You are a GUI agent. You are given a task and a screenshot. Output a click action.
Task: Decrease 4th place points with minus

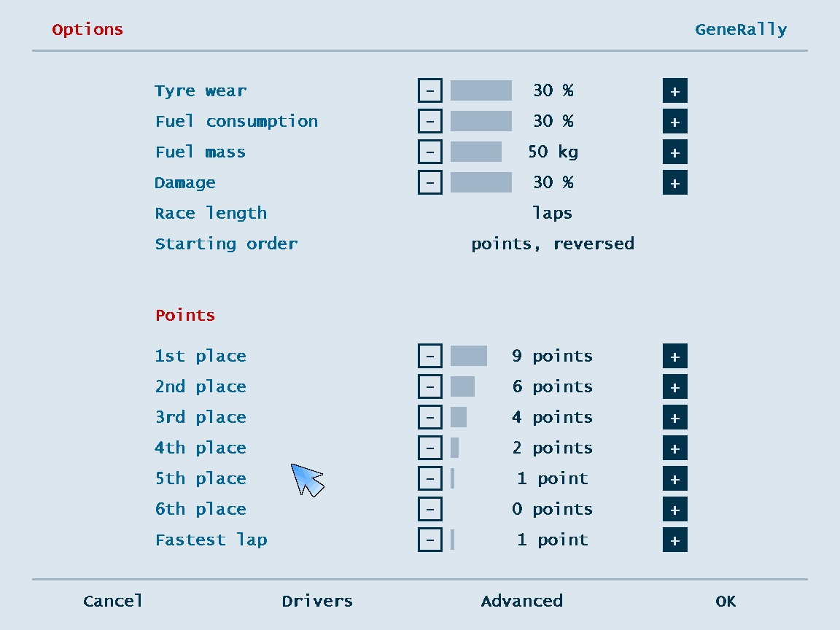429,448
